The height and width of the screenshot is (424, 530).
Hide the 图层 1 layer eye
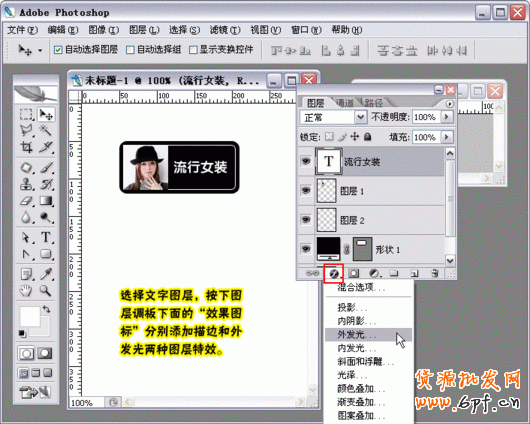306,190
